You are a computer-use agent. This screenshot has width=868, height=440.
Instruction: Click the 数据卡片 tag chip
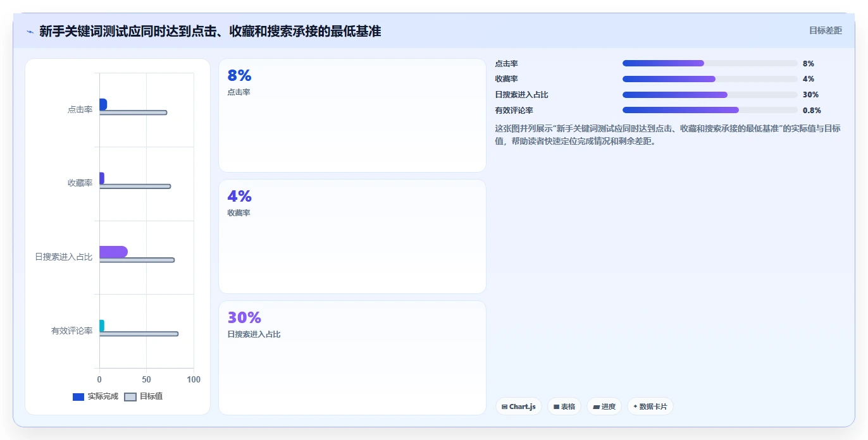tap(650, 406)
